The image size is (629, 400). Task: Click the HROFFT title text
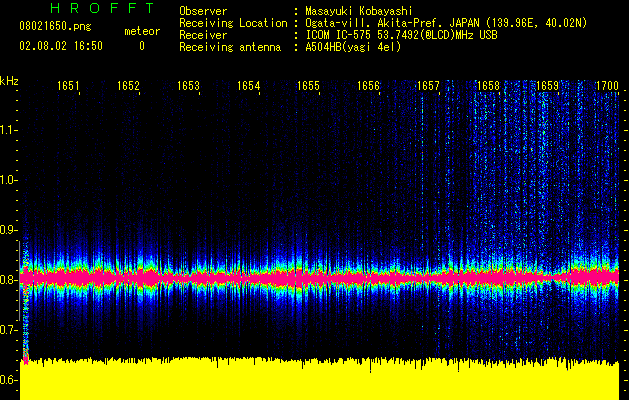coord(103,8)
